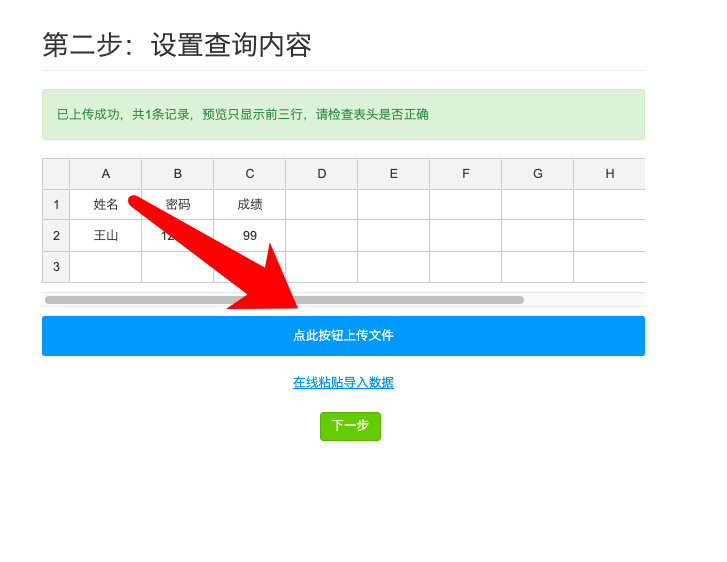
Task: Click the green 下一步 button
Action: pos(350,426)
